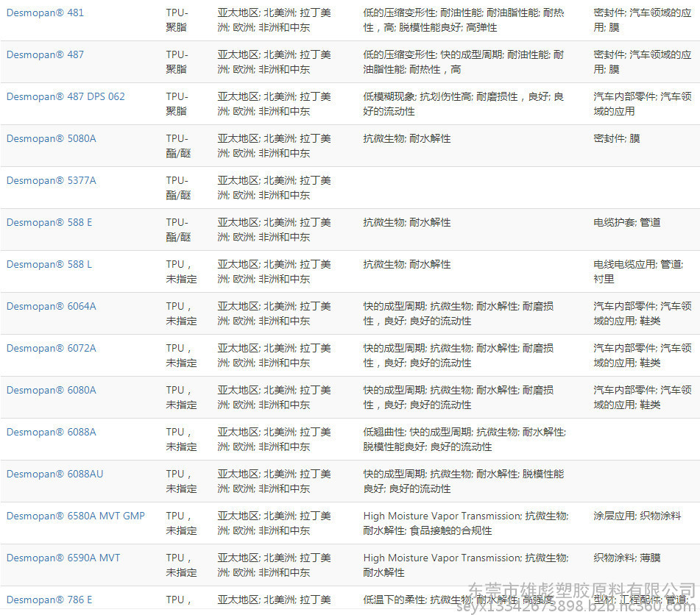Screen dimensions: 700x615
Task: Click the '鞋类' applications cell in the 6072A row
Action: (x=643, y=356)
